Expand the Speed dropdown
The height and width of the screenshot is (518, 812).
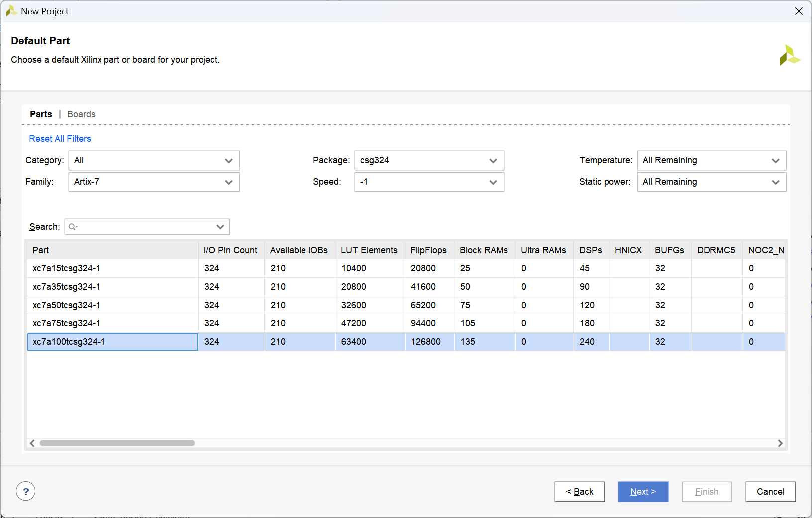pyautogui.click(x=429, y=182)
